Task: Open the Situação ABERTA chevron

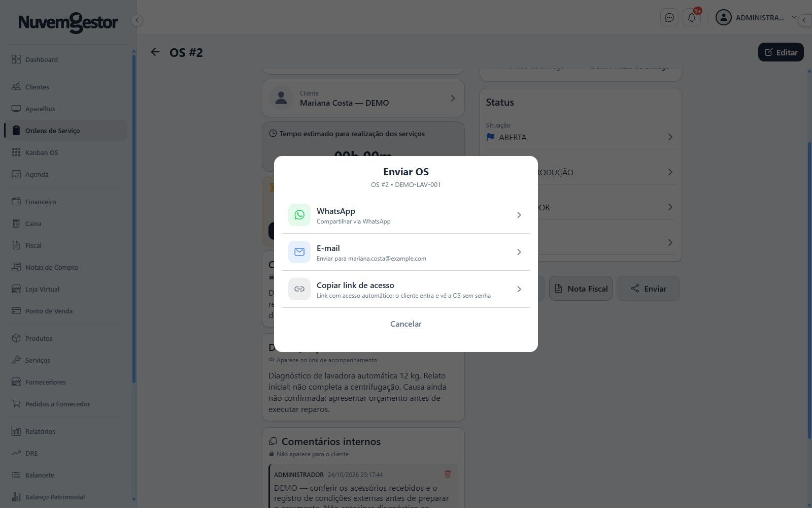Action: (670, 137)
